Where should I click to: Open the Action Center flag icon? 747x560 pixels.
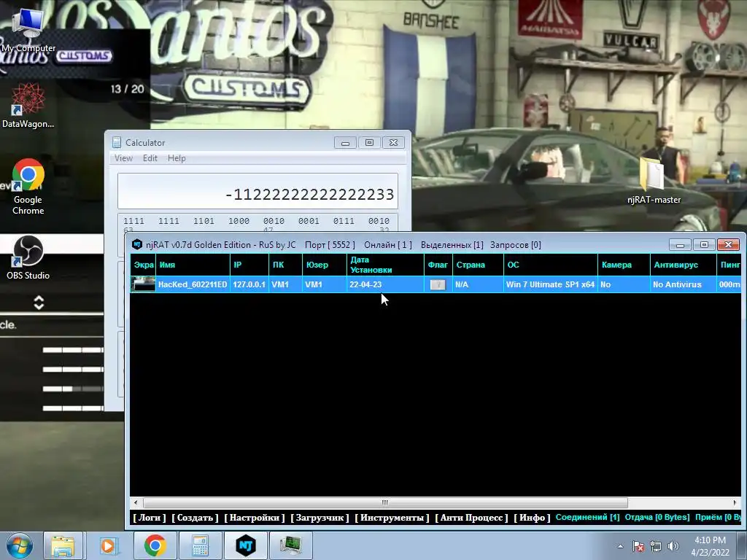pos(638,546)
